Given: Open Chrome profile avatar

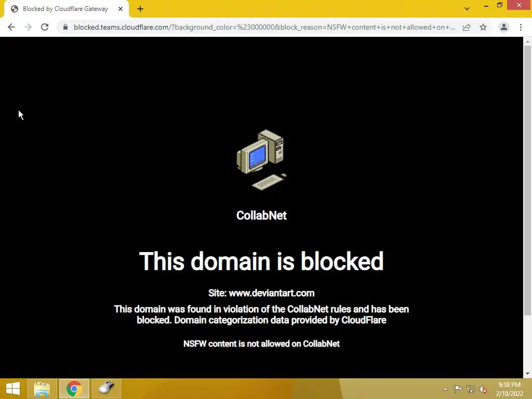Looking at the screenshot, I should click(504, 27).
